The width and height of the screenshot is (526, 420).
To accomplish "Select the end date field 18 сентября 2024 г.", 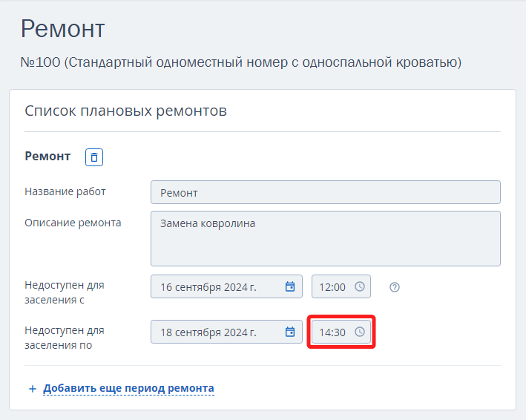I will (x=226, y=332).
